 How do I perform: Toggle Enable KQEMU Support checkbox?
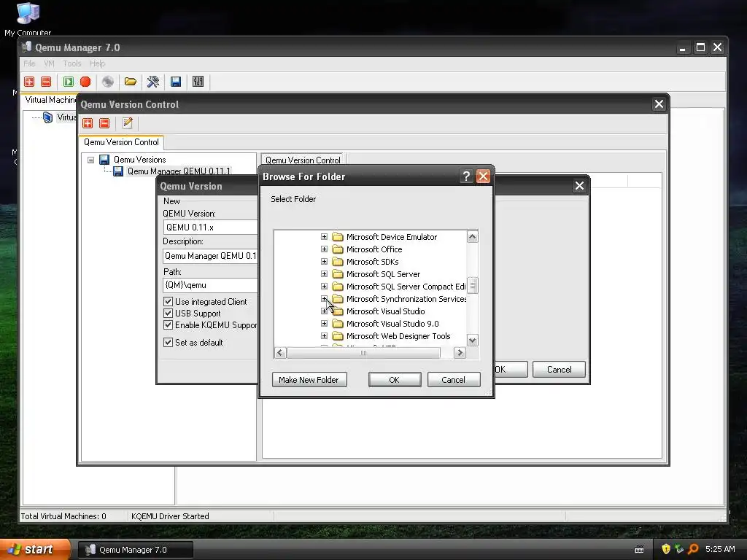tap(168, 325)
